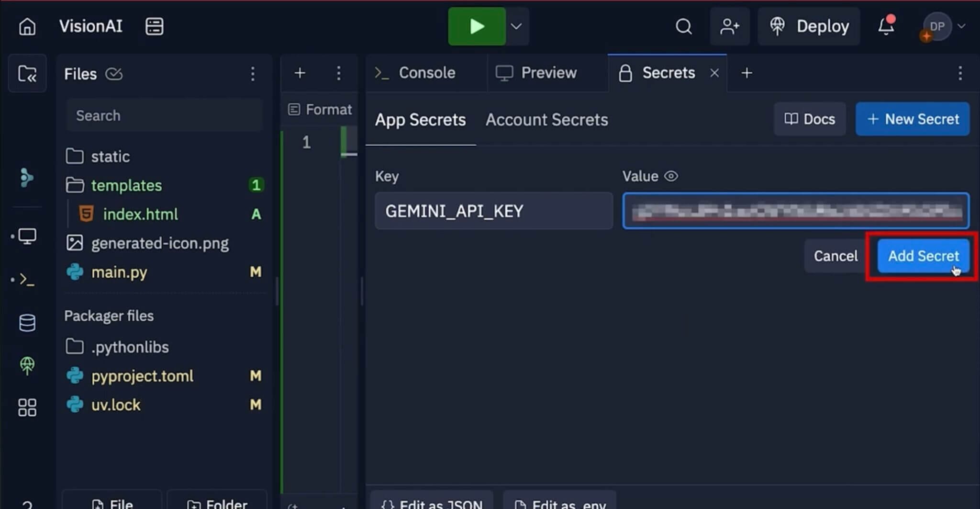Screen dimensions: 980x509
Task: Expand the static folder
Action: [110, 157]
